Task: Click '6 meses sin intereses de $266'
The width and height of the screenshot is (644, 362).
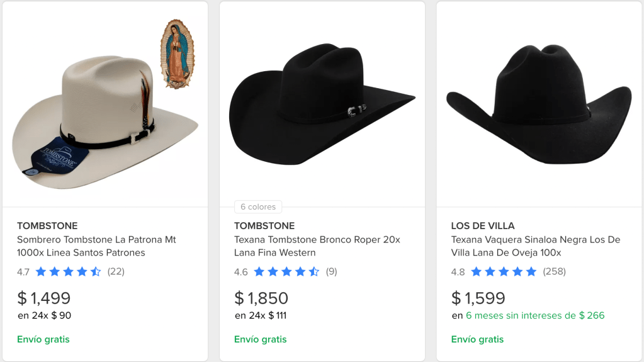Action: (x=534, y=315)
